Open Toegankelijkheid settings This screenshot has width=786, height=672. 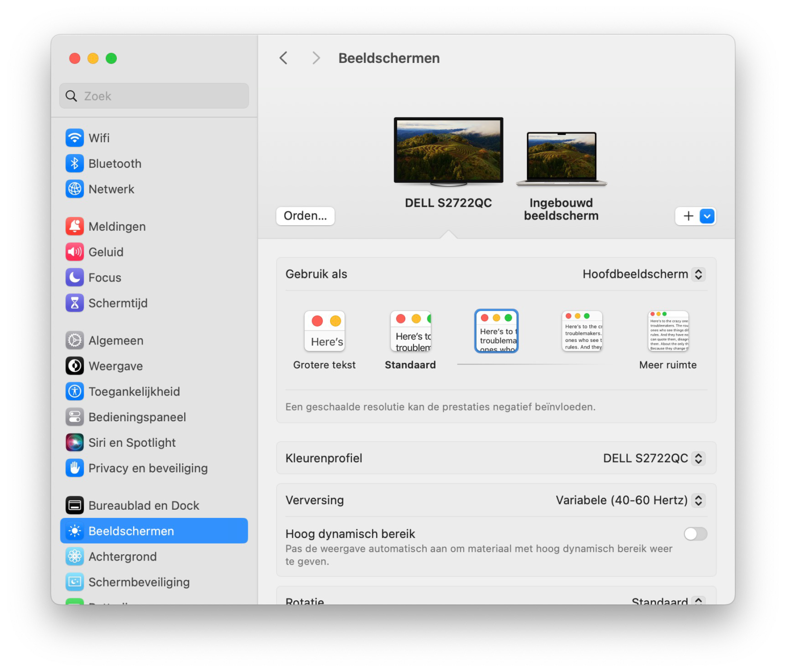[134, 391]
